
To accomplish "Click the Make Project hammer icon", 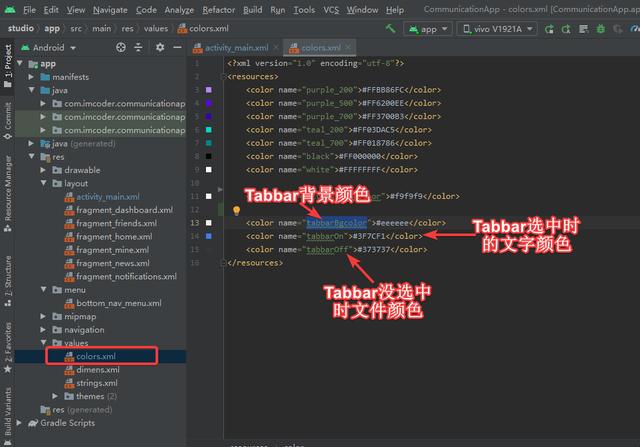I will pyautogui.click(x=391, y=29).
